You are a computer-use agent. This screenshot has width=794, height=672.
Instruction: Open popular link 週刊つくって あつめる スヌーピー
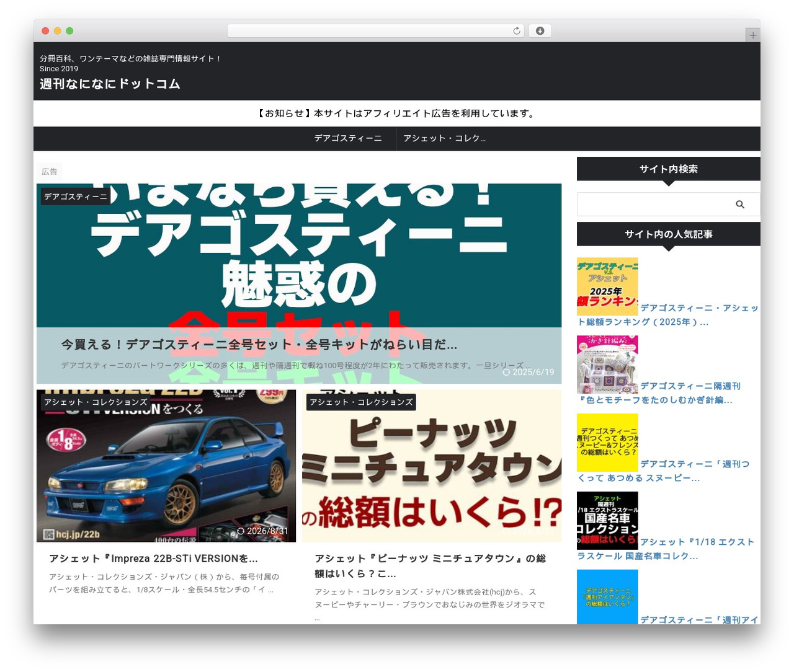[x=664, y=471]
